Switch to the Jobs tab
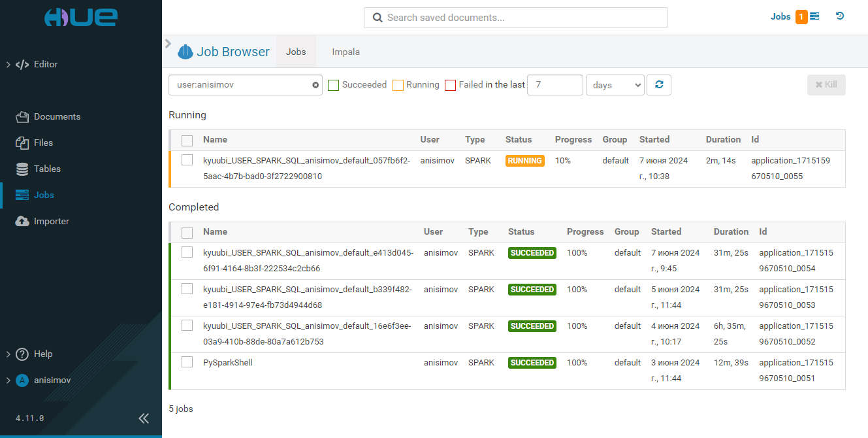The width and height of the screenshot is (868, 438). 296,52
